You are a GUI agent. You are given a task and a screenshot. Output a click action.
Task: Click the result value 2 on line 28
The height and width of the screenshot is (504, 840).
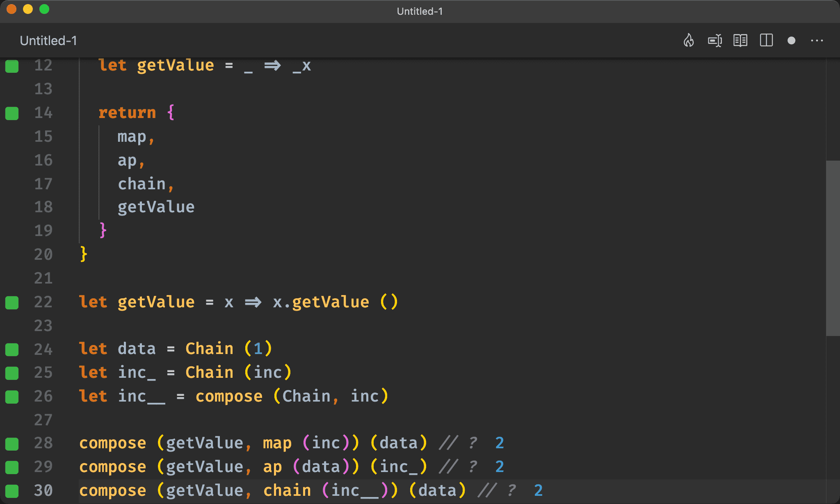click(499, 443)
